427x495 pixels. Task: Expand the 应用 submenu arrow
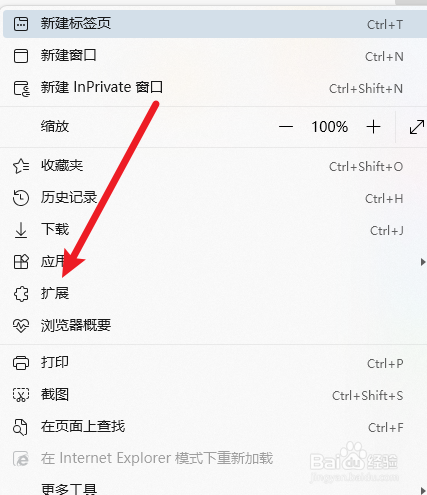point(423,262)
